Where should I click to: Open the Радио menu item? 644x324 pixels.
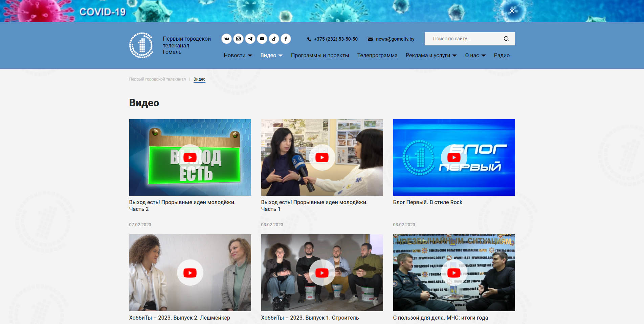point(502,56)
